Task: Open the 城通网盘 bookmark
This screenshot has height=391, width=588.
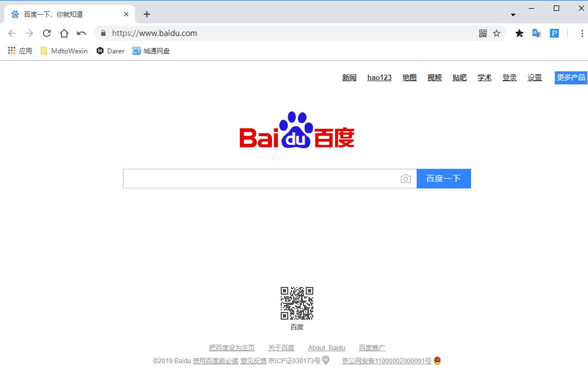Action: click(151, 51)
